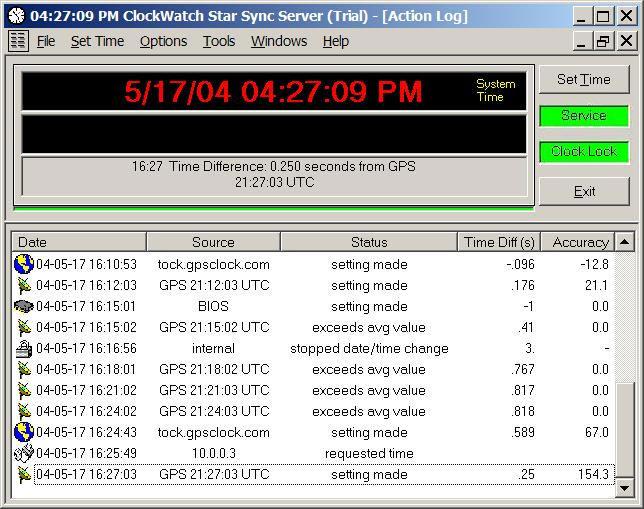Close the inner Action Log window

click(627, 41)
